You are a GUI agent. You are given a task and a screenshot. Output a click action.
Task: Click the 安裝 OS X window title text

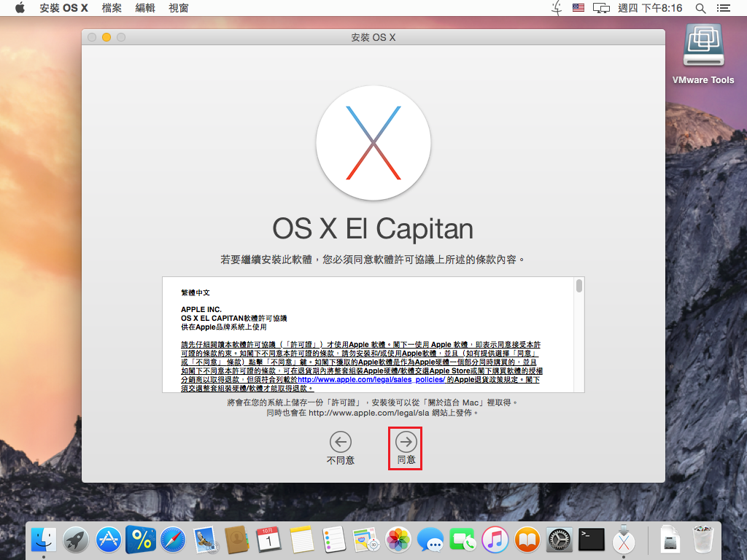click(373, 37)
